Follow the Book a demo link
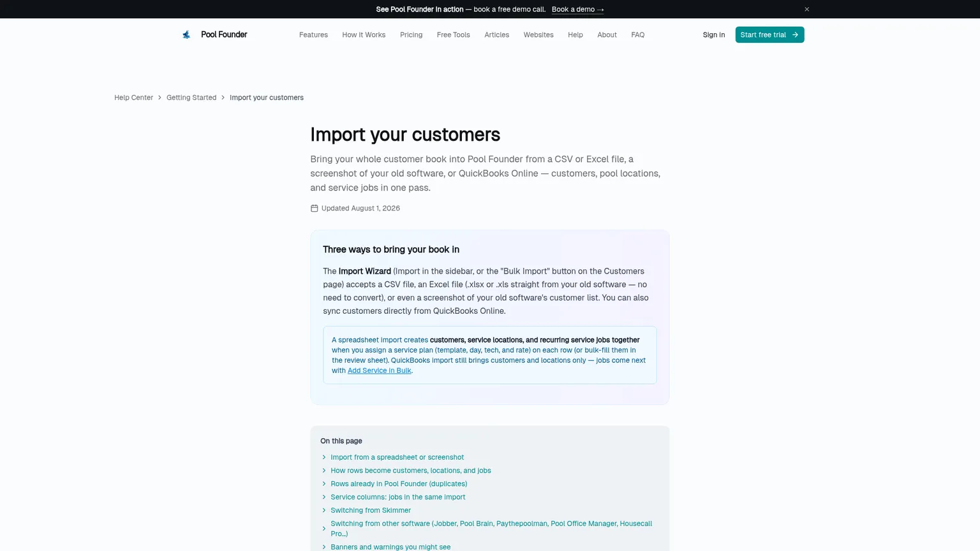This screenshot has height=551, width=980. 577,10
